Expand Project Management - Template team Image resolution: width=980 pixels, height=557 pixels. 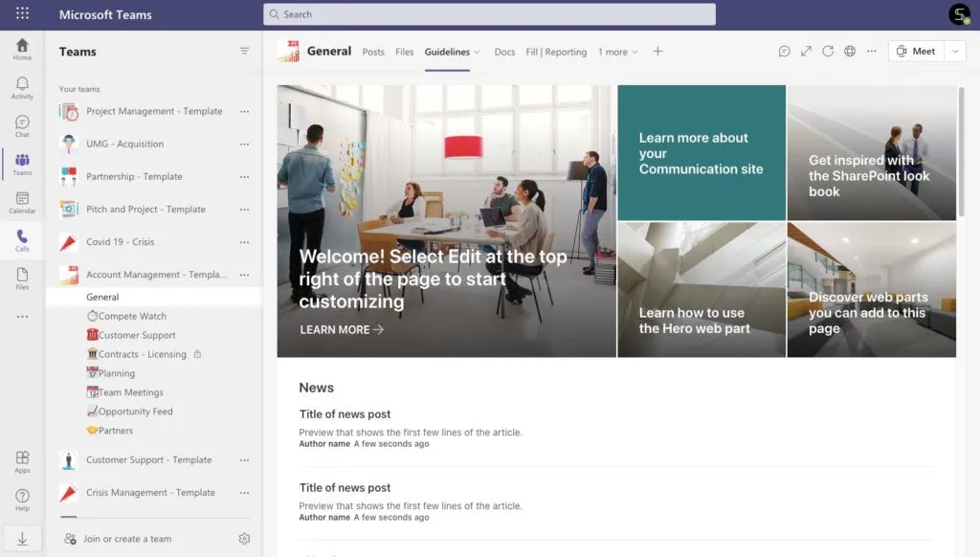pyautogui.click(x=154, y=111)
